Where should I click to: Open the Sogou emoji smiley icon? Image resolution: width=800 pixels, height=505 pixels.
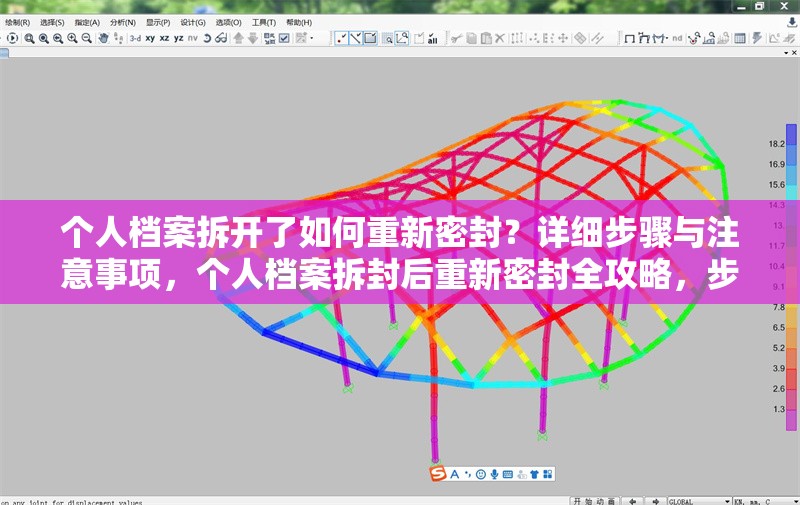[480, 474]
